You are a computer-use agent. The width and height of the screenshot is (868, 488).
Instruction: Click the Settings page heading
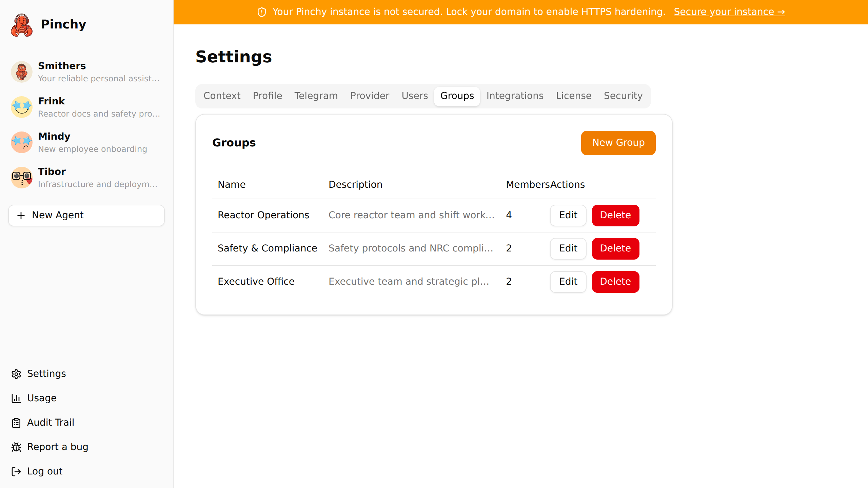click(x=234, y=57)
